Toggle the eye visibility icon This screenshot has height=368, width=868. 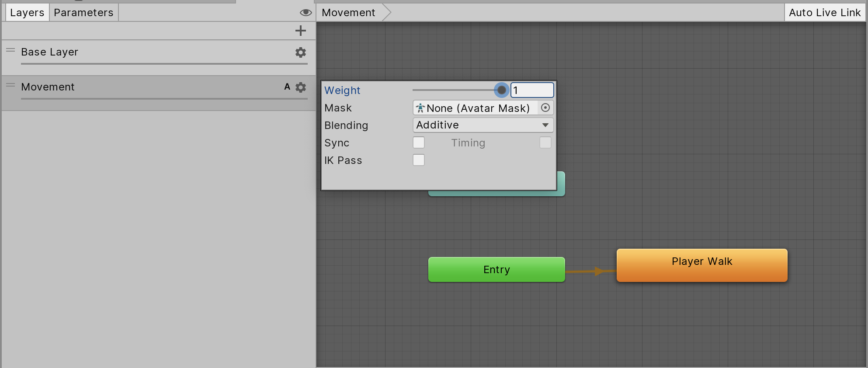pyautogui.click(x=306, y=13)
